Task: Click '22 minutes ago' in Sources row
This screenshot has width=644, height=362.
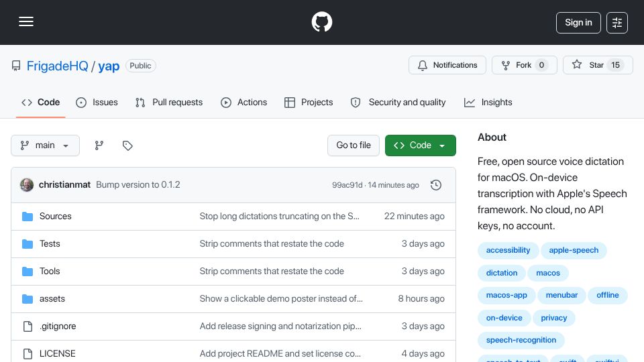Action: [414, 217]
